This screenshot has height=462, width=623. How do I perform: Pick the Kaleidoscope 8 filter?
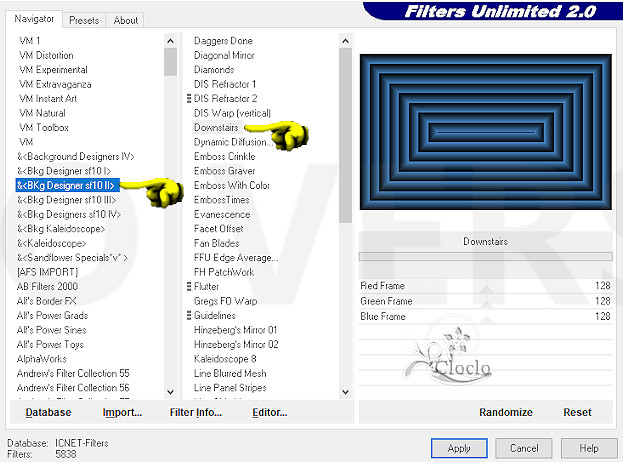[225, 358]
